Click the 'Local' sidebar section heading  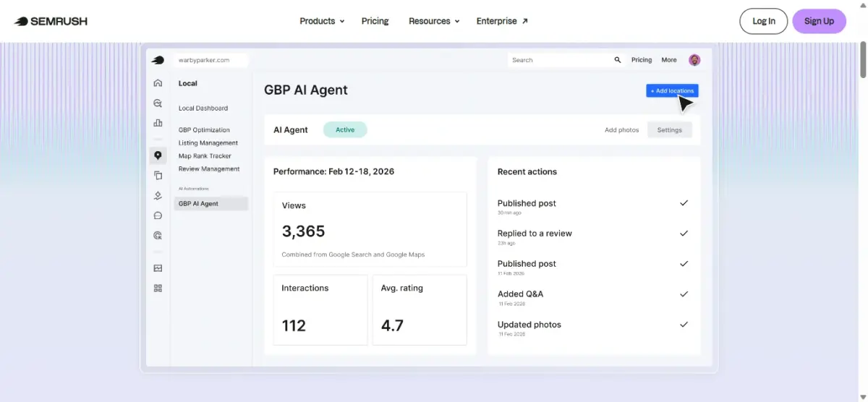(x=188, y=83)
